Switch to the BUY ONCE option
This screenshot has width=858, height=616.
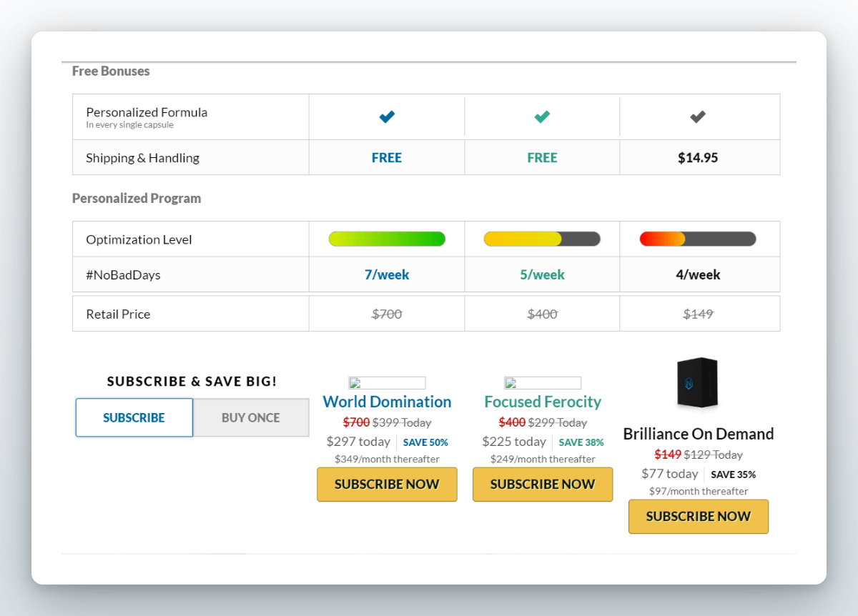tap(251, 417)
